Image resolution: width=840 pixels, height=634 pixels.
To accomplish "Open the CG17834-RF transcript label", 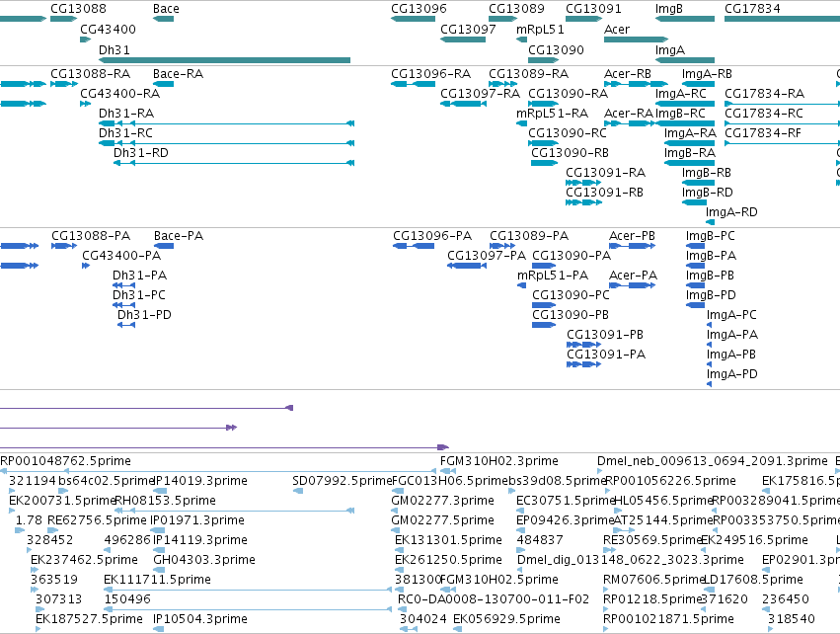I will 763,133.
